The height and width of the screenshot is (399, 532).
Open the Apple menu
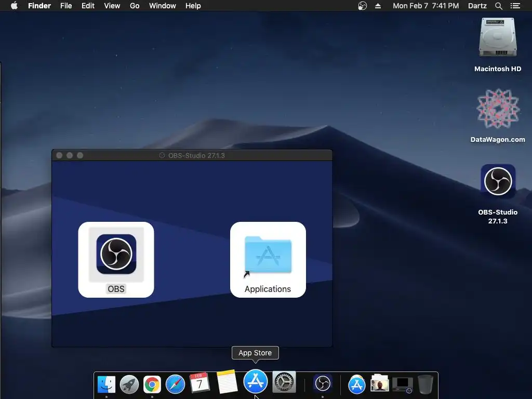[14, 6]
